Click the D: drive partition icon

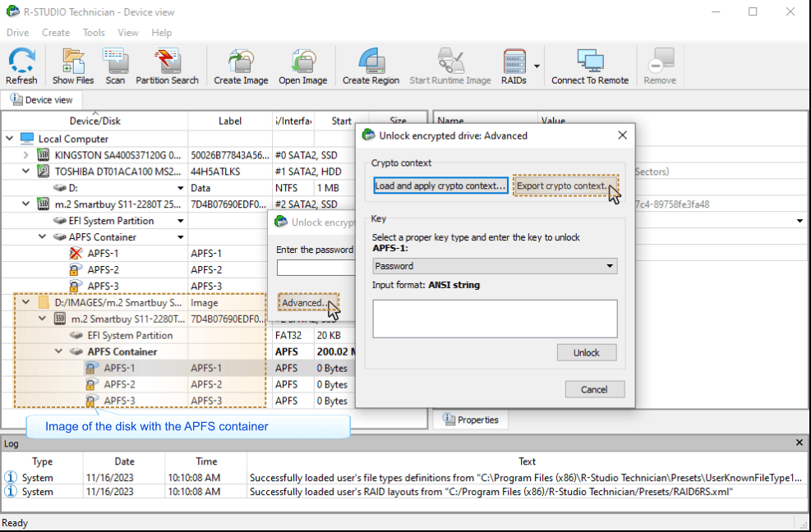(60, 188)
